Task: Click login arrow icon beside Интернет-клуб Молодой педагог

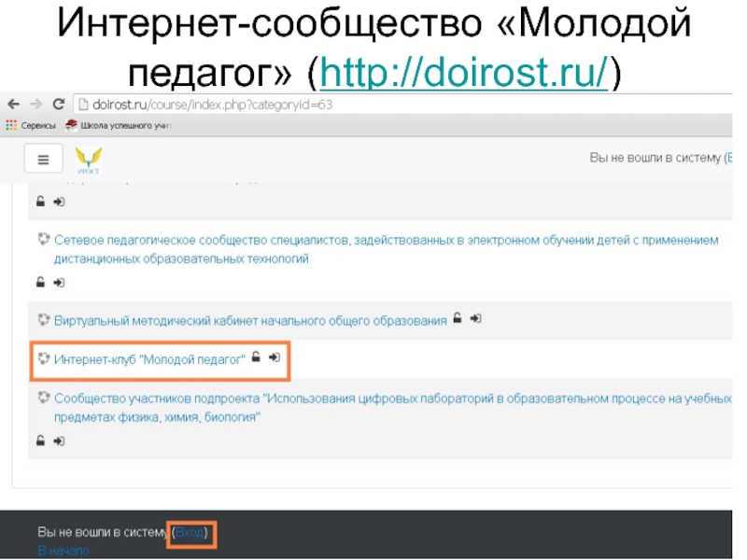Action: tap(275, 357)
